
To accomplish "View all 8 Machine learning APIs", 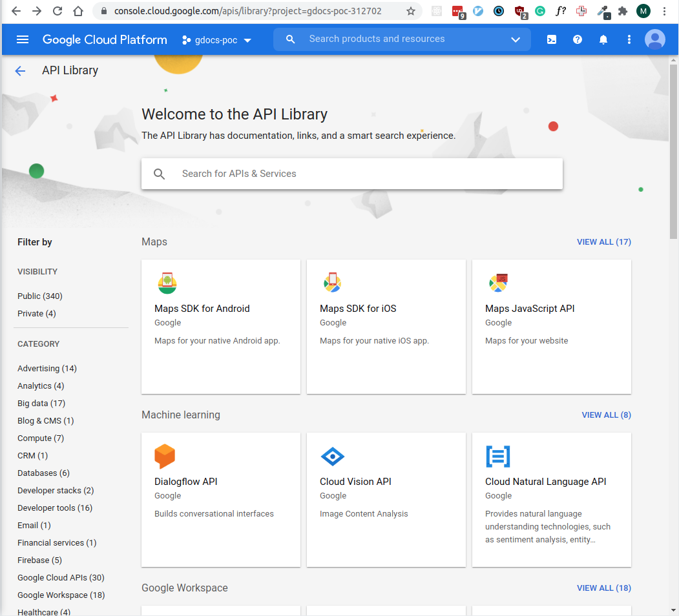I will click(x=606, y=415).
